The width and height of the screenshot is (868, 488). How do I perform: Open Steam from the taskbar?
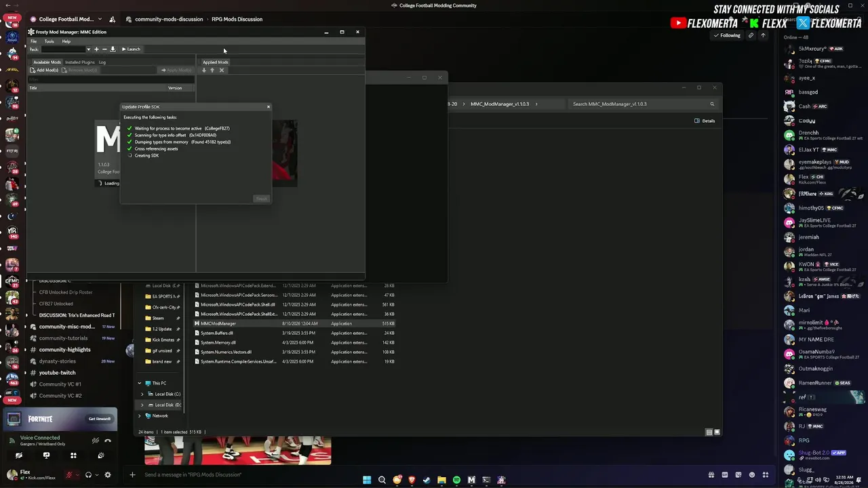point(427,480)
